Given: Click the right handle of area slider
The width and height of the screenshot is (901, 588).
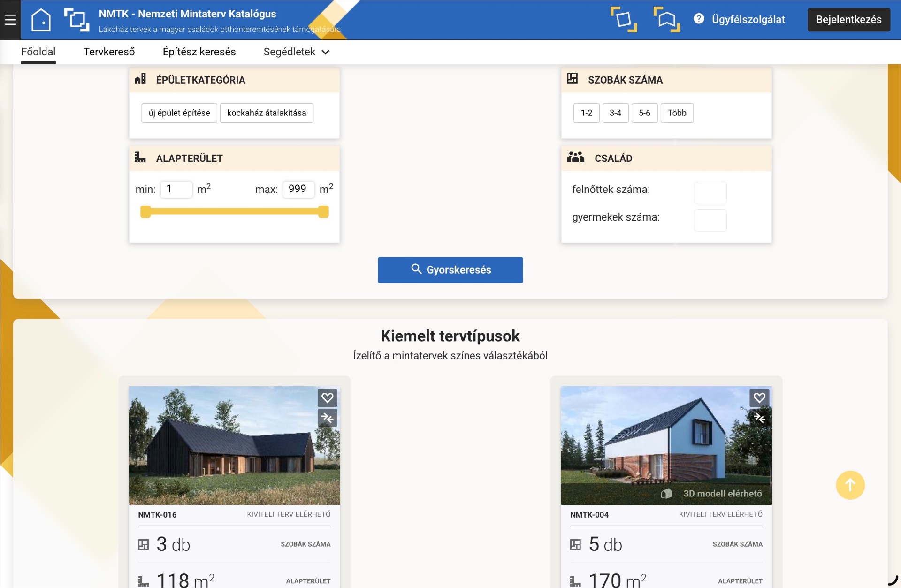Looking at the screenshot, I should pos(323,212).
